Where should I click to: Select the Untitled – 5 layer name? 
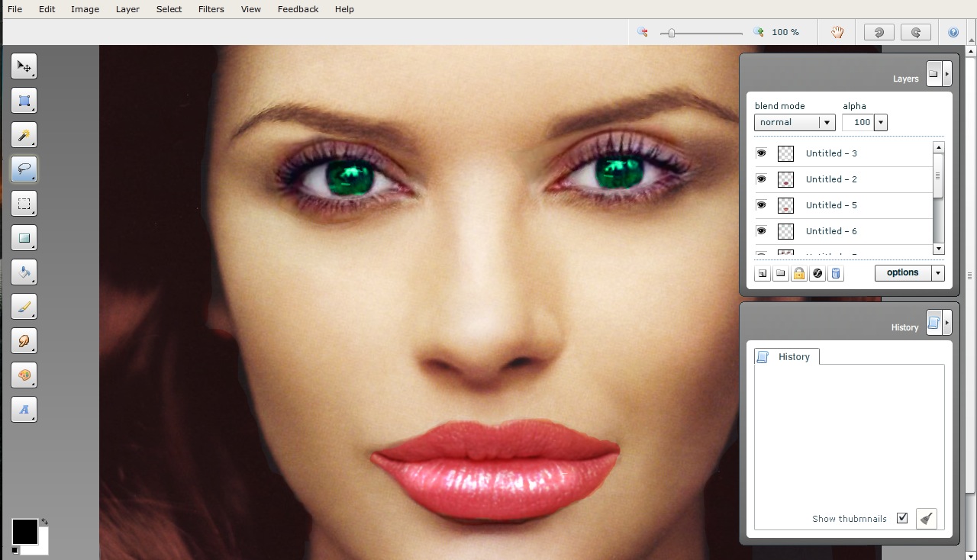click(831, 205)
